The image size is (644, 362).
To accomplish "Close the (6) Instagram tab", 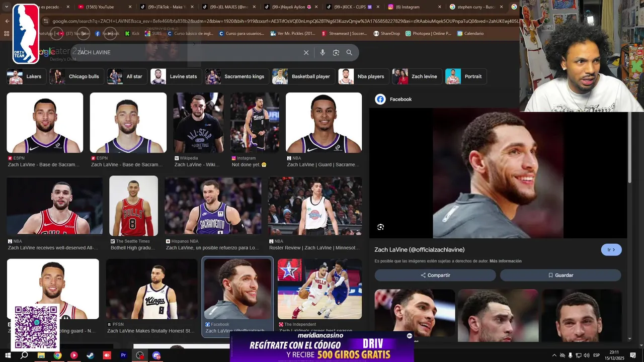I will click(440, 7).
